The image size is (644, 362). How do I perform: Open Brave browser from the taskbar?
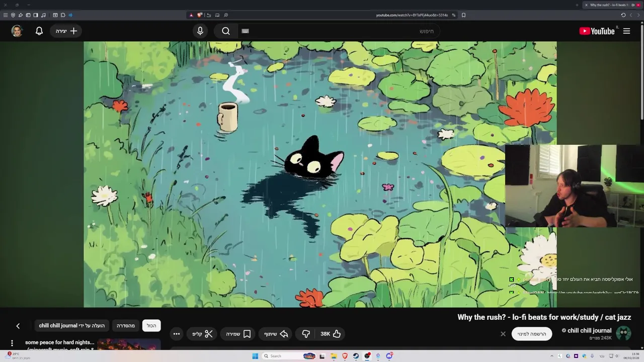coord(345,356)
